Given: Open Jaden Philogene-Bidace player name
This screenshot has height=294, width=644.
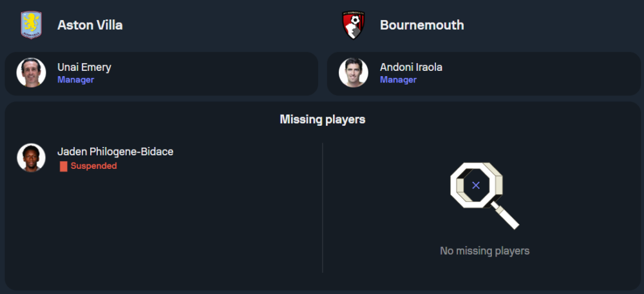Looking at the screenshot, I should [x=115, y=152].
